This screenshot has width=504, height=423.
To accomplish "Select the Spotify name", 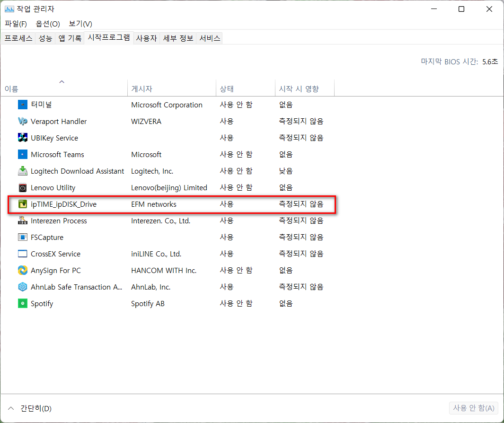I will pos(42,304).
